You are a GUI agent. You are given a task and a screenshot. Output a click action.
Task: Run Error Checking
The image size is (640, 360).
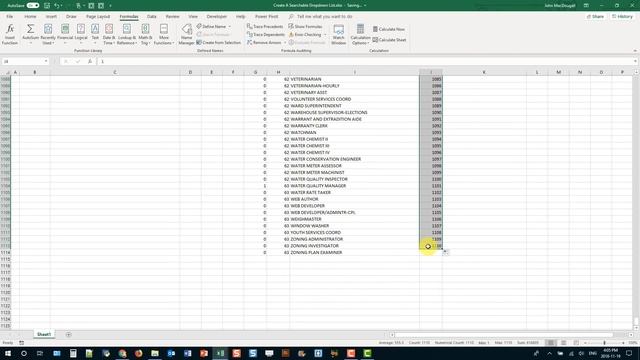pyautogui.click(x=305, y=34)
